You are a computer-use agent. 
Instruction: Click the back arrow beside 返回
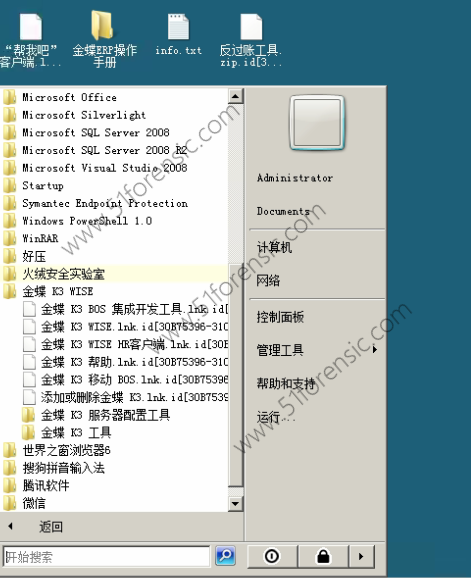[x=10, y=526]
